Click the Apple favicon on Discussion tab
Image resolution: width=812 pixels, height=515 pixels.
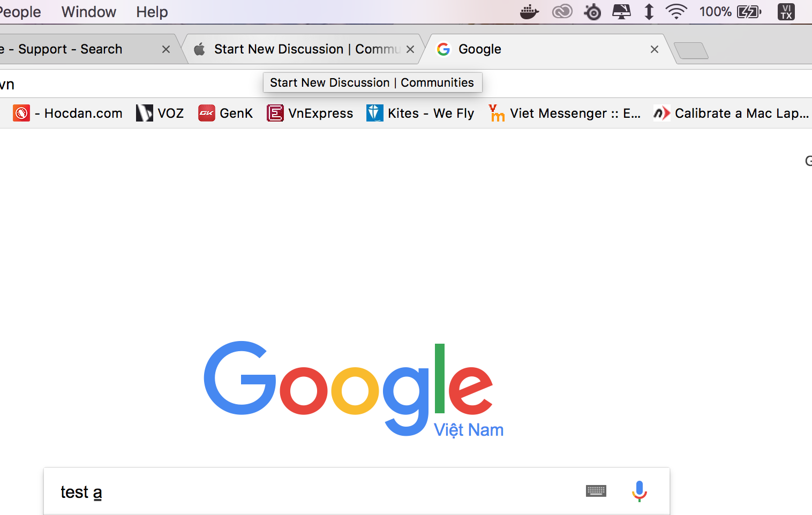[x=200, y=49]
